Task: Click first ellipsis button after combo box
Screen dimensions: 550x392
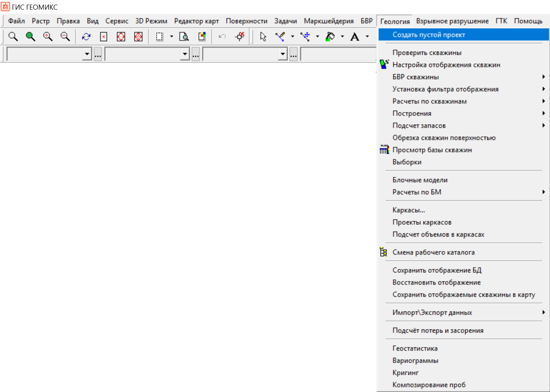Action: pos(98,54)
